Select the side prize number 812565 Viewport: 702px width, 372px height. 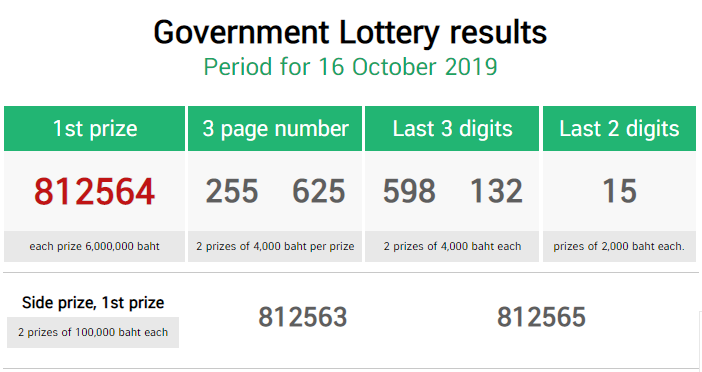541,317
